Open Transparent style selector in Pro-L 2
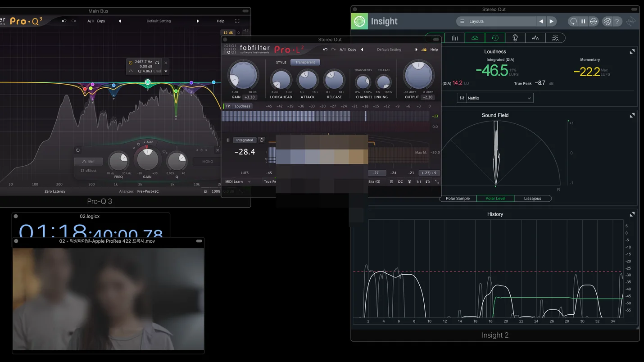Viewport: 644px width, 362px height. [x=305, y=62]
